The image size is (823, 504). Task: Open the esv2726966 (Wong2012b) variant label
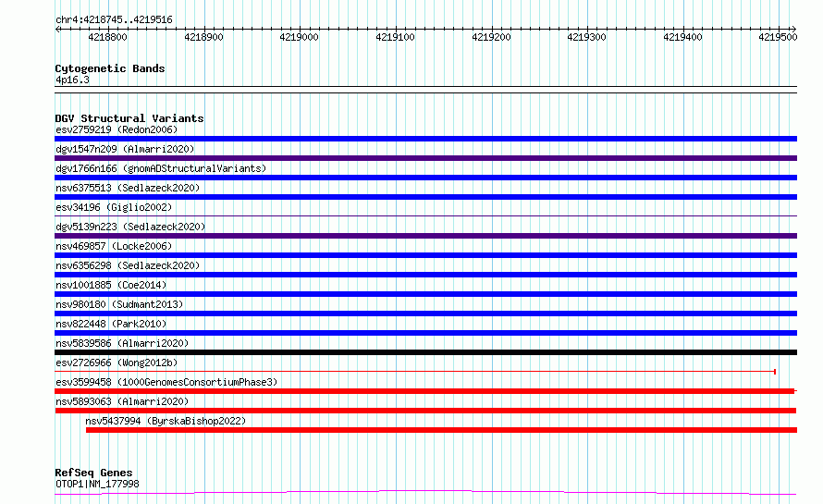[x=117, y=363]
